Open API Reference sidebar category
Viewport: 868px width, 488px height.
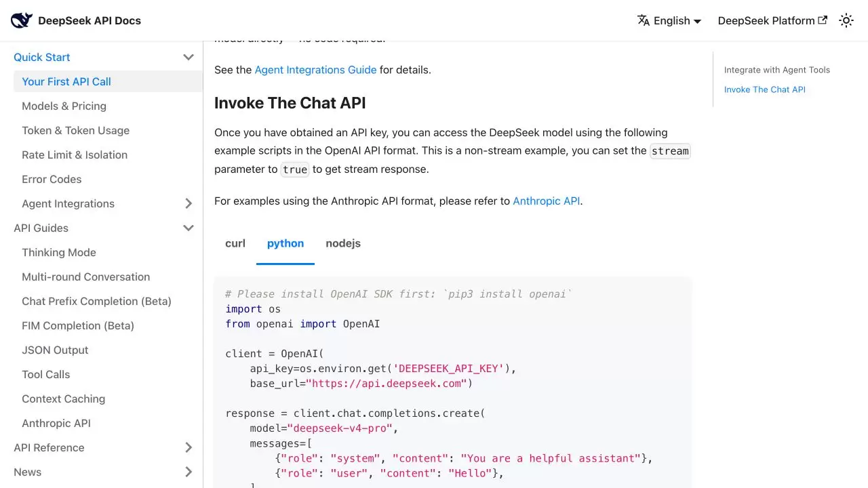[x=49, y=447]
